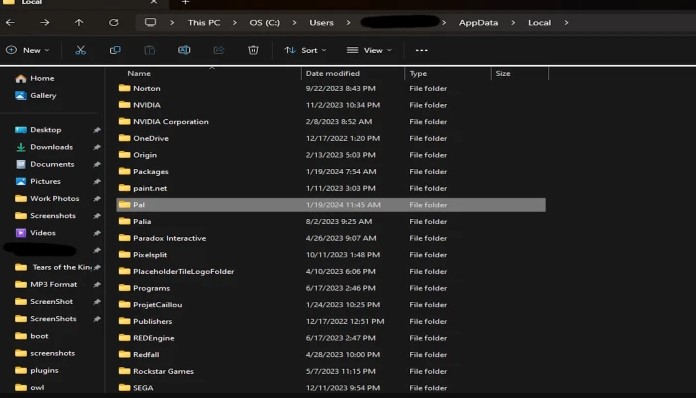Viewport: 696px width, 398px height.
Task: Click the PC monitor icon in address bar
Action: [150, 22]
